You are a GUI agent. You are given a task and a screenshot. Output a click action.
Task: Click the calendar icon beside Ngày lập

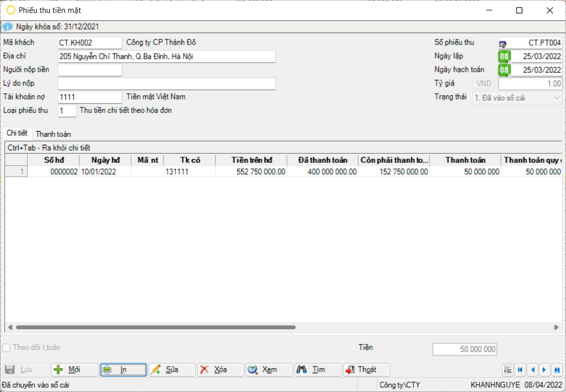pyautogui.click(x=504, y=56)
